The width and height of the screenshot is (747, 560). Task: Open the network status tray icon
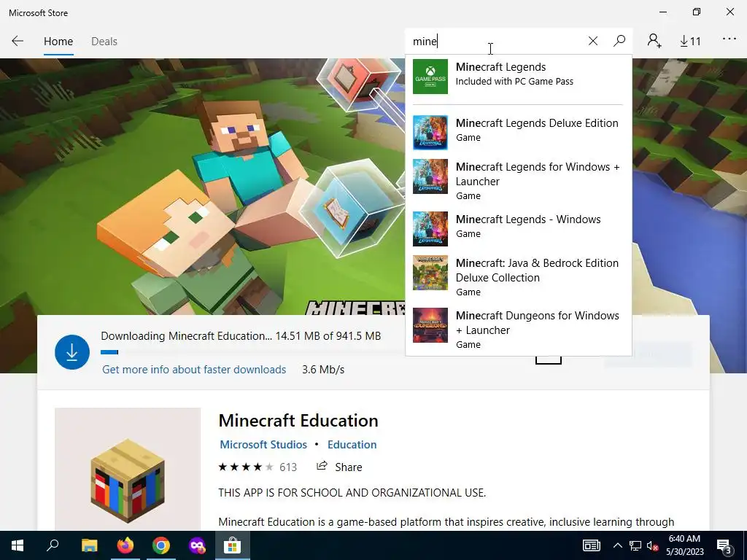pos(635,545)
